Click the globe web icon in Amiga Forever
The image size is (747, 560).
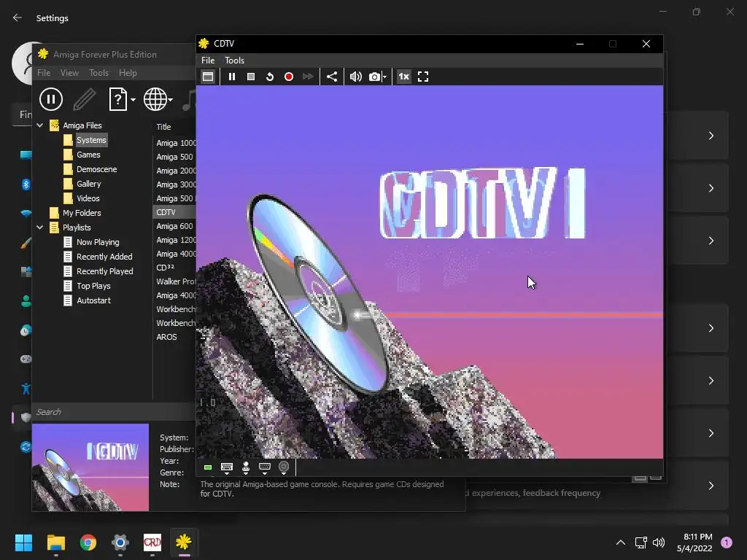[155, 99]
